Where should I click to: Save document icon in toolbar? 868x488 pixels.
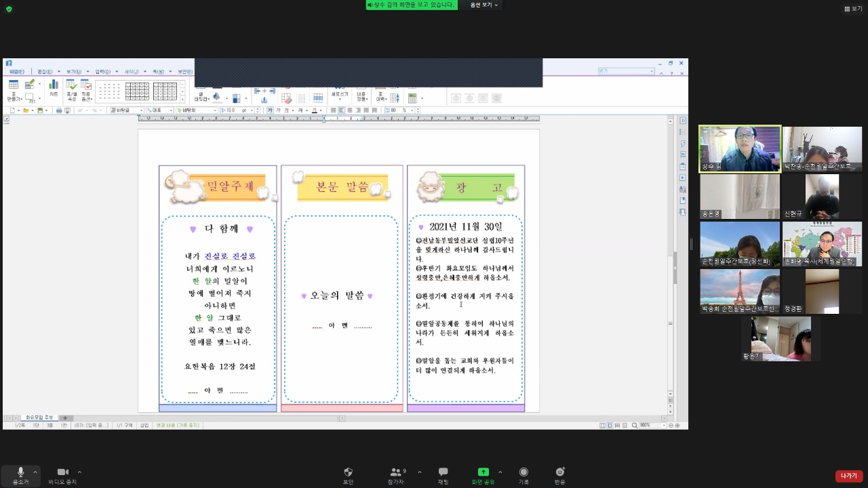coord(40,110)
